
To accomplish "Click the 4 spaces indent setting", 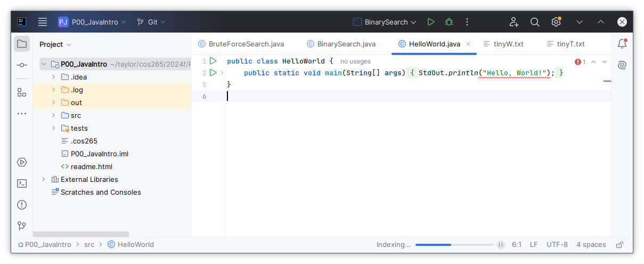I will 591,245.
